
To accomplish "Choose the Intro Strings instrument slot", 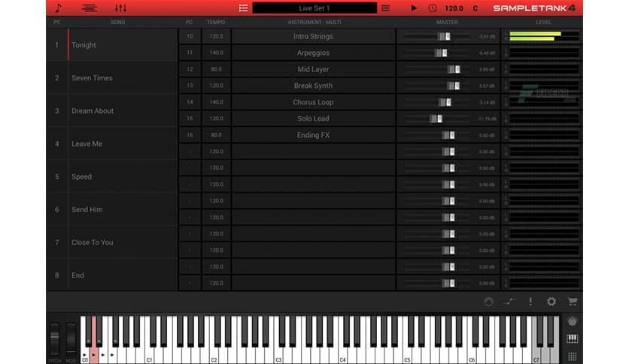I will point(313,37).
